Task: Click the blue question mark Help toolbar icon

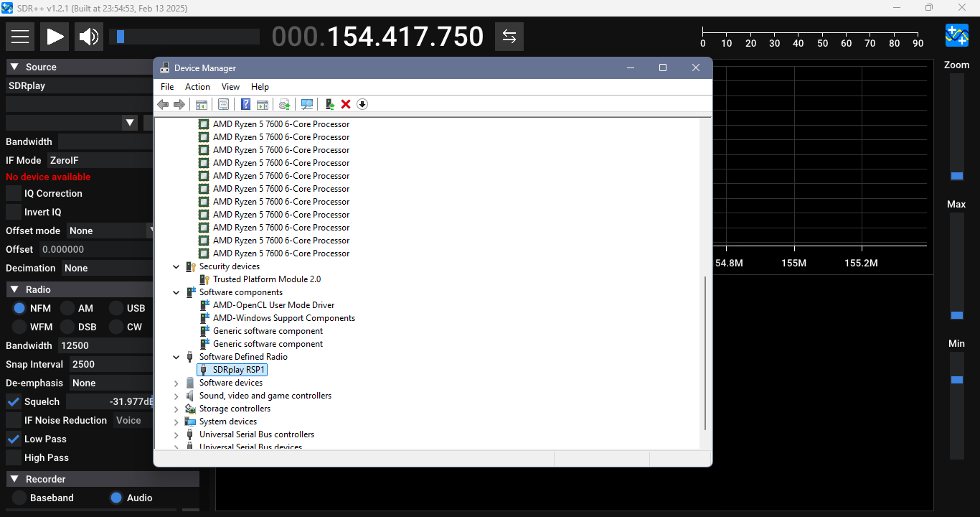Action: pos(245,104)
